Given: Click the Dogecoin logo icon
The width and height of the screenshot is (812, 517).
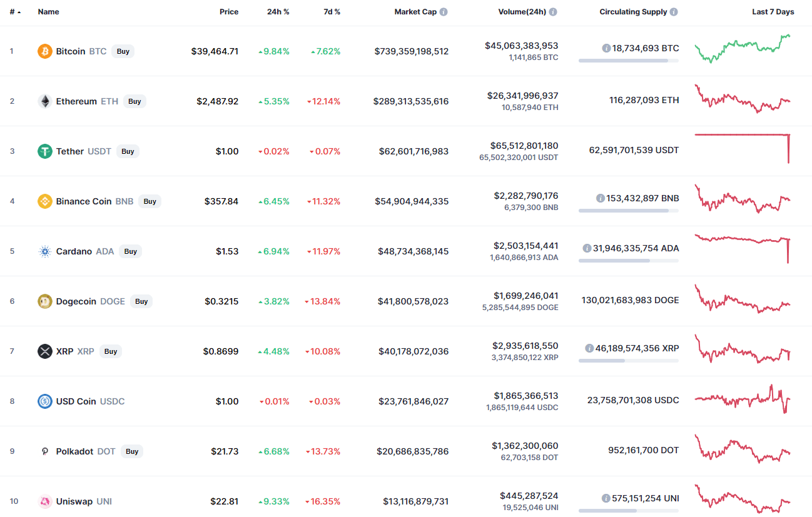Looking at the screenshot, I should 44,301.
